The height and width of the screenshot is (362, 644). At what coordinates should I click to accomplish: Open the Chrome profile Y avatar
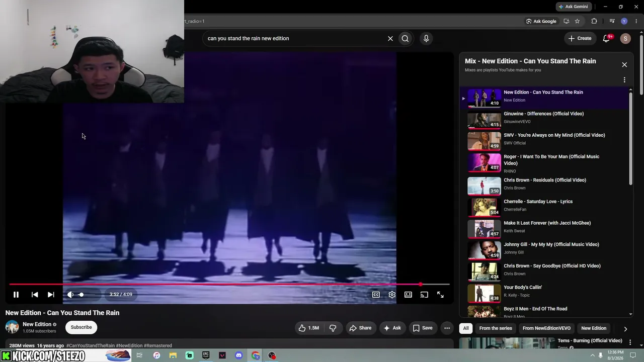pyautogui.click(x=624, y=21)
